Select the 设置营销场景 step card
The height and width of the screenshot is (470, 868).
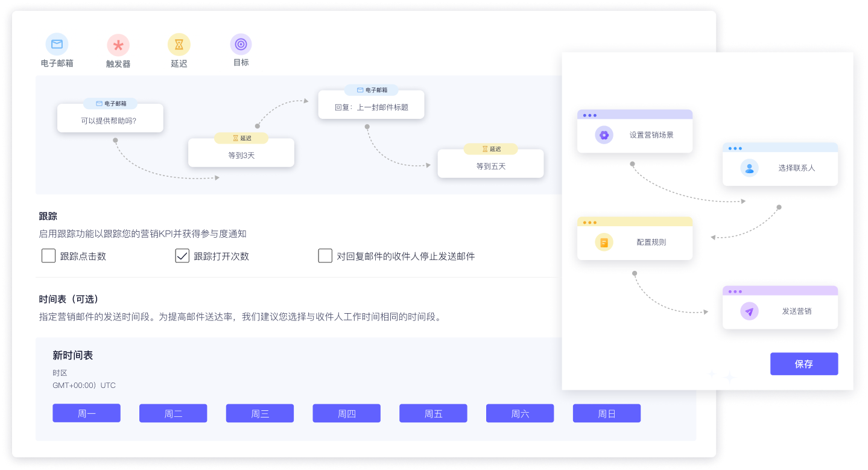(x=635, y=132)
